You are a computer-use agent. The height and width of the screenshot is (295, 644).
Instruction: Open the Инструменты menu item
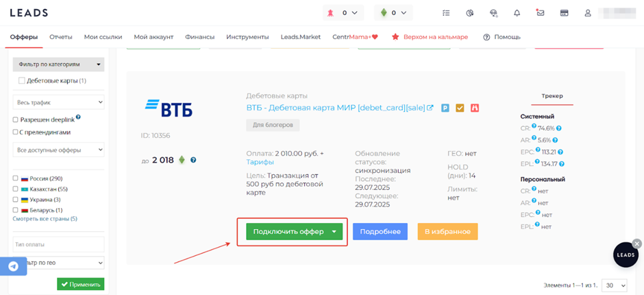[x=247, y=37]
